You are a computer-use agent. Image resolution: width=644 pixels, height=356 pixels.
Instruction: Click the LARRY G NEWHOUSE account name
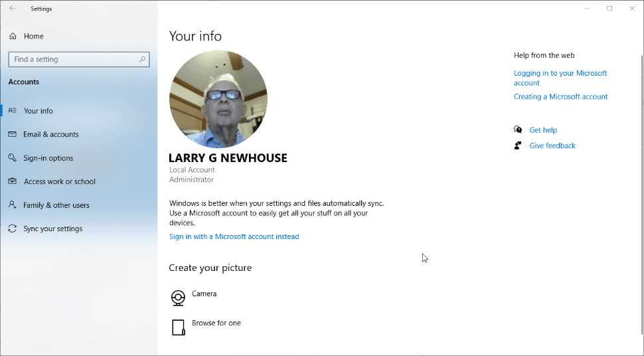coord(228,158)
